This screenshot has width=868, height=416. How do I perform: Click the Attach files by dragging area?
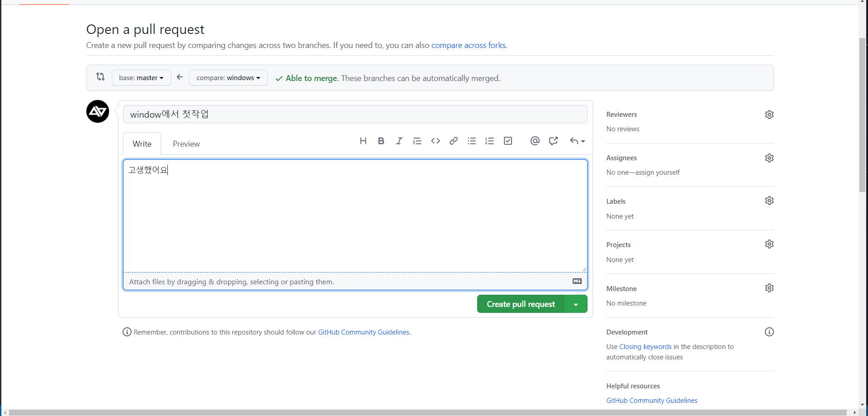pyautogui.click(x=355, y=282)
